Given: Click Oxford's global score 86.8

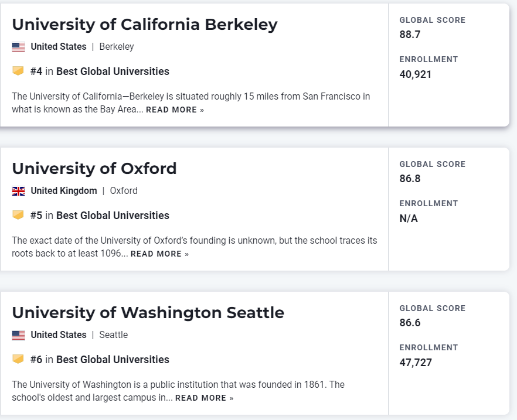Looking at the screenshot, I should point(410,179).
